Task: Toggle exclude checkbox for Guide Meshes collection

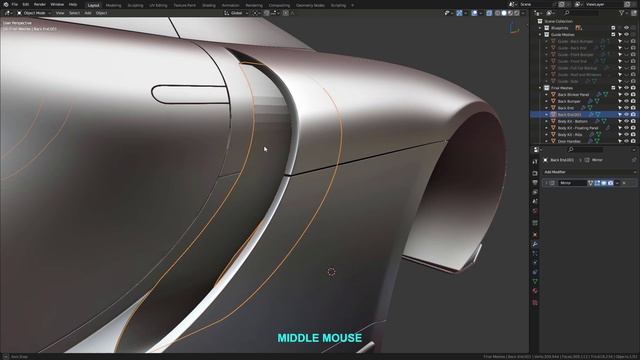Action: pyautogui.click(x=613, y=35)
